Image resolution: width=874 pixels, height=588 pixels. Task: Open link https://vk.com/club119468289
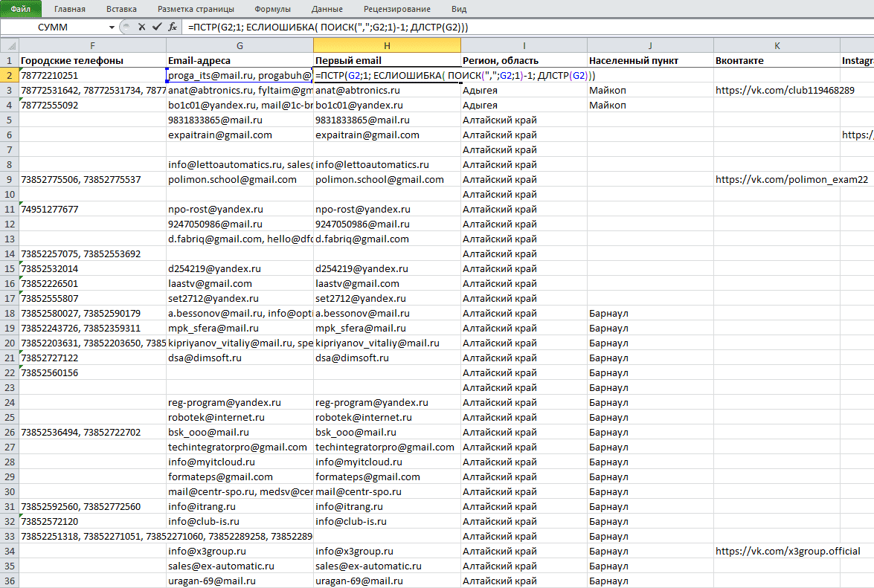[785, 90]
